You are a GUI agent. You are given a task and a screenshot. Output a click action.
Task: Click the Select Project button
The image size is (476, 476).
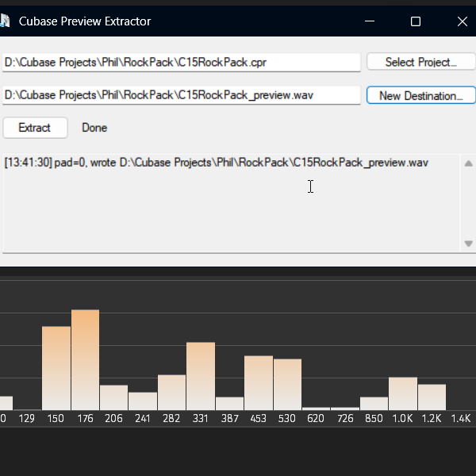pyautogui.click(x=421, y=62)
